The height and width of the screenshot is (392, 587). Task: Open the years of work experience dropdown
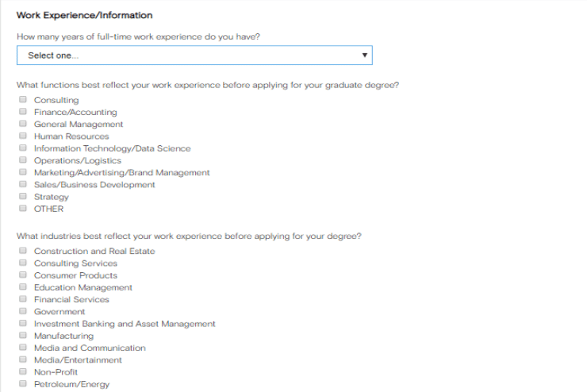(x=194, y=56)
